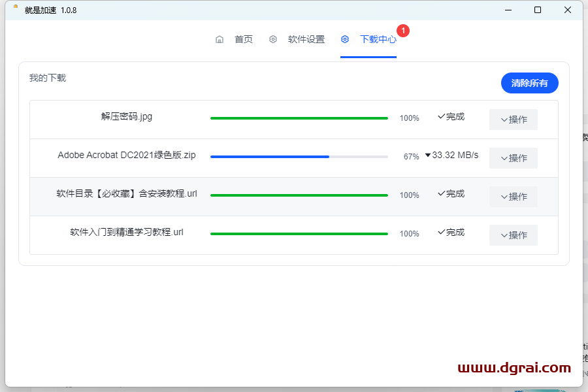Click the download speed arrow icon
This screenshot has height=392, width=588.
(x=428, y=155)
